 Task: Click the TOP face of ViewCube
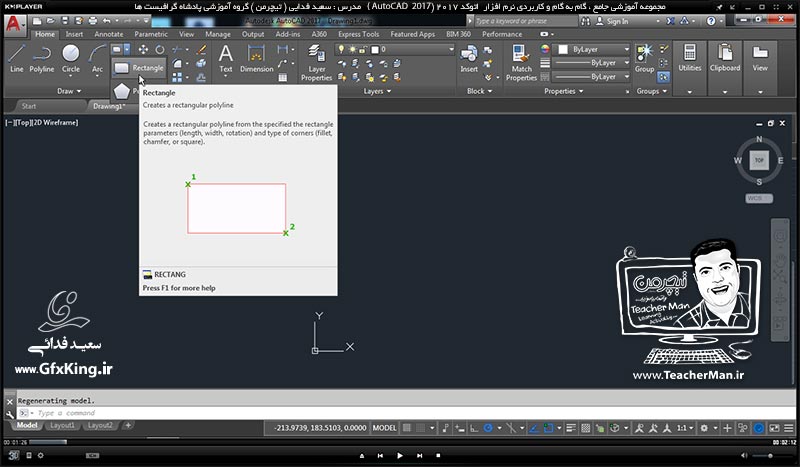759,160
